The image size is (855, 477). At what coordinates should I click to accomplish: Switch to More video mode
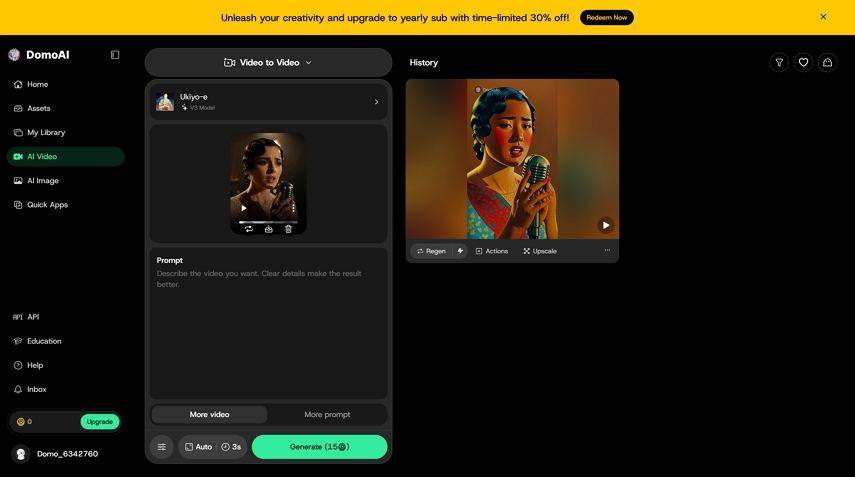pos(209,414)
